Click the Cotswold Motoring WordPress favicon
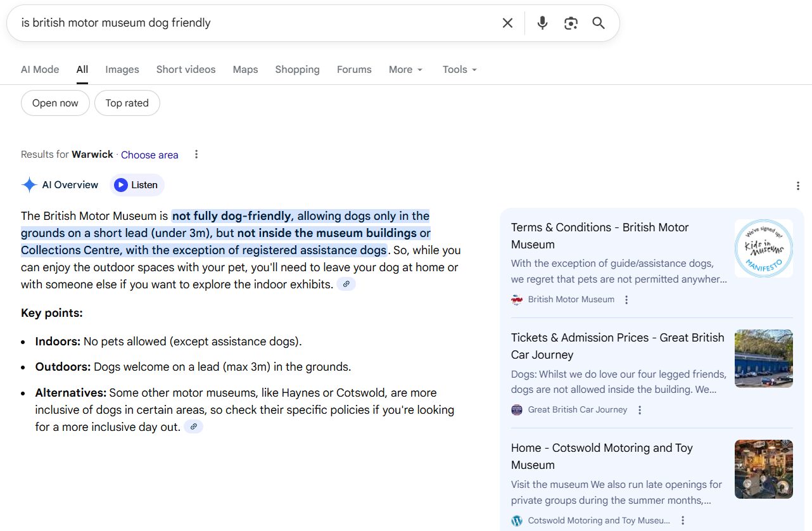Image resolution: width=812 pixels, height=531 pixels. (x=517, y=520)
